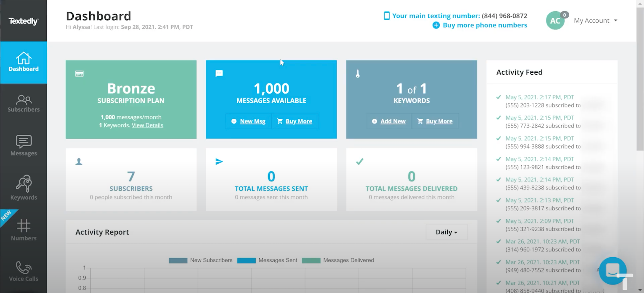This screenshot has width=644, height=293.
Task: Toggle New Subscribers legend swatch in chart
Action: click(x=178, y=261)
